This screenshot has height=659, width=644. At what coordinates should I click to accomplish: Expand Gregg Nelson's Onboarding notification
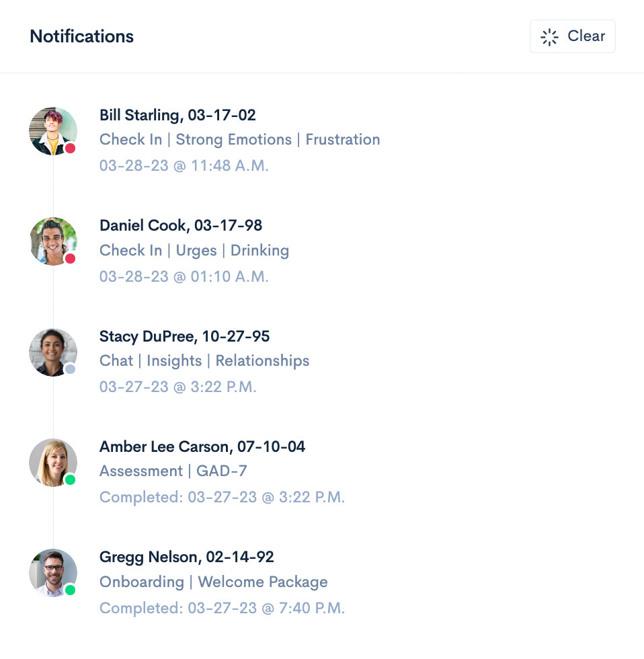coord(213,582)
